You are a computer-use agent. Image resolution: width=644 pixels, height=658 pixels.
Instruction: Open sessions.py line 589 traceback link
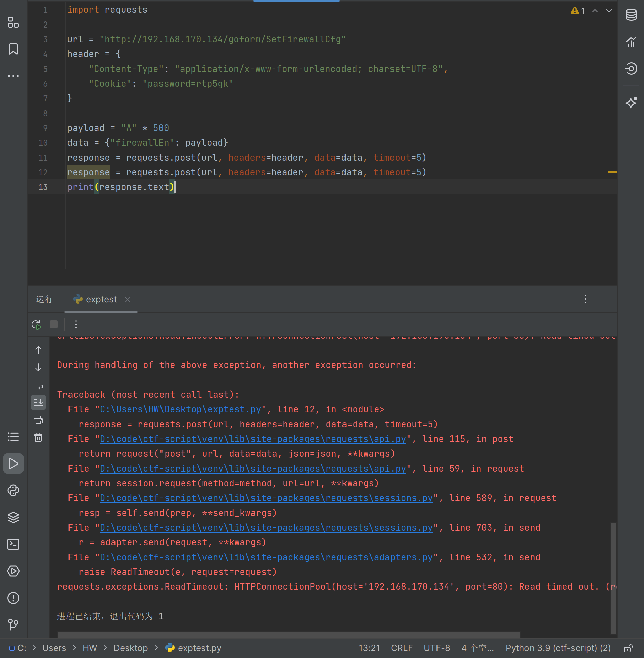[x=267, y=498]
